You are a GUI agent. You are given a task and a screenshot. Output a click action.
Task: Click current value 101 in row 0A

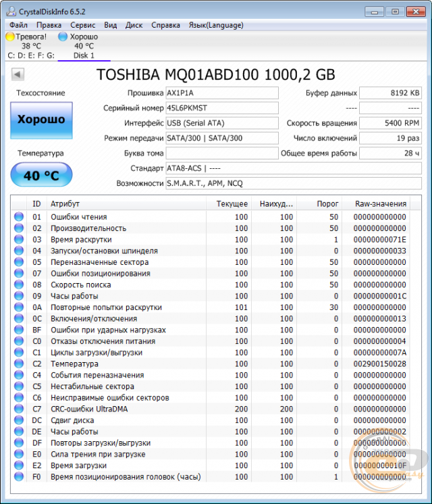(x=241, y=307)
